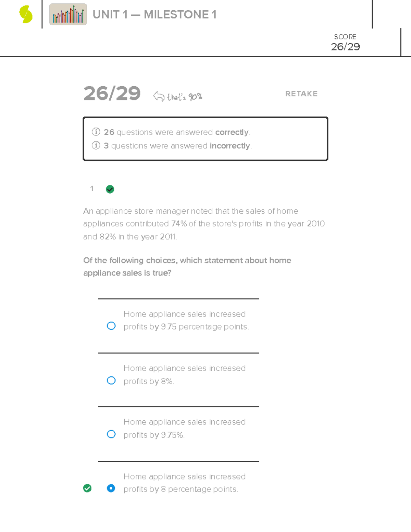Viewport: 411px width, 532px height.
Task: Select answer increased profits by 9.75 percentage points
Action: (111, 325)
